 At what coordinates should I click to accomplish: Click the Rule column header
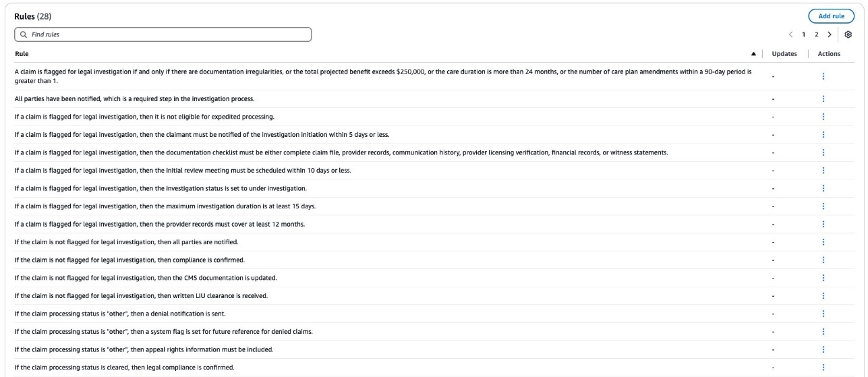tap(22, 54)
